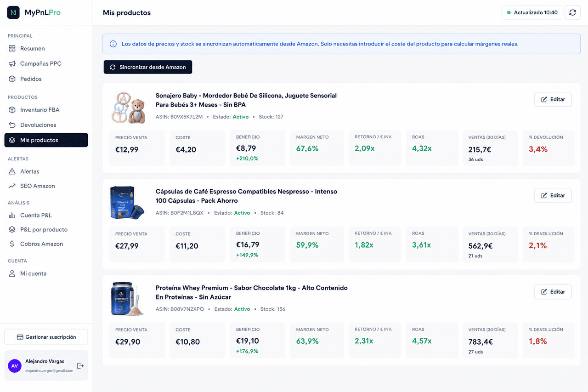Click the SEO Amazon trend icon
Screen dimensions: 588x392
(x=12, y=186)
